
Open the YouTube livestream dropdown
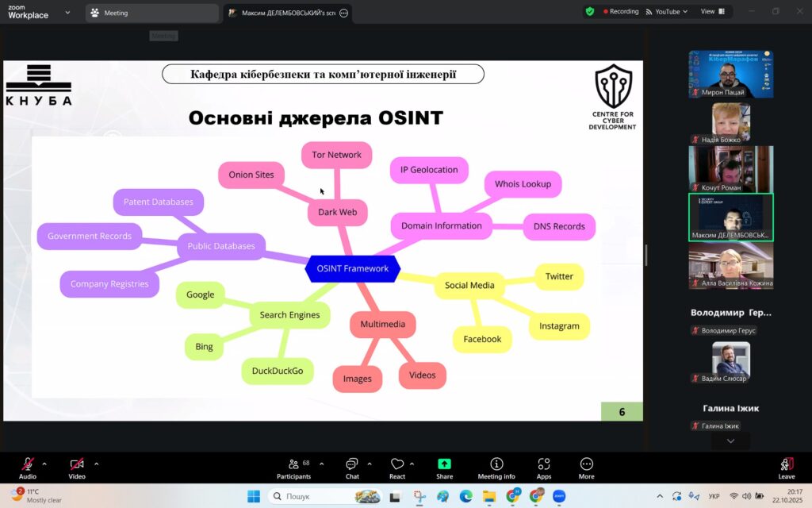(666, 12)
